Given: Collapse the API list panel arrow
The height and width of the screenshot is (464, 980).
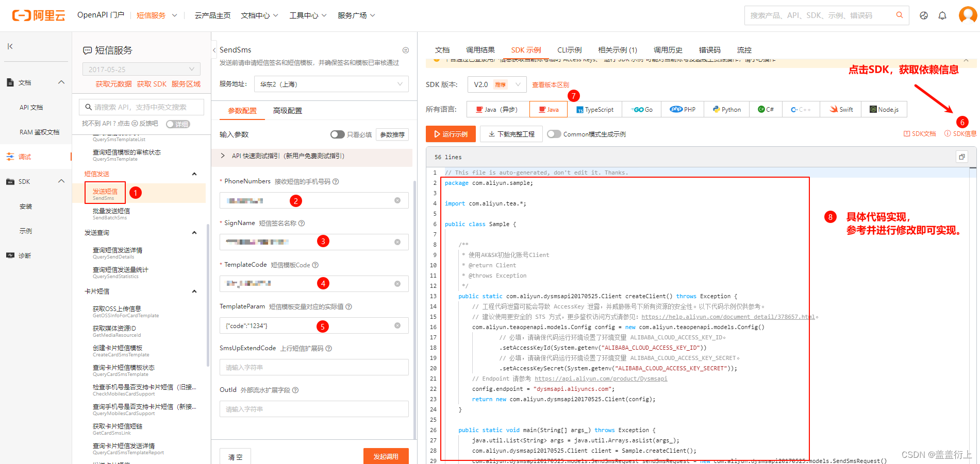Looking at the screenshot, I should (x=214, y=50).
